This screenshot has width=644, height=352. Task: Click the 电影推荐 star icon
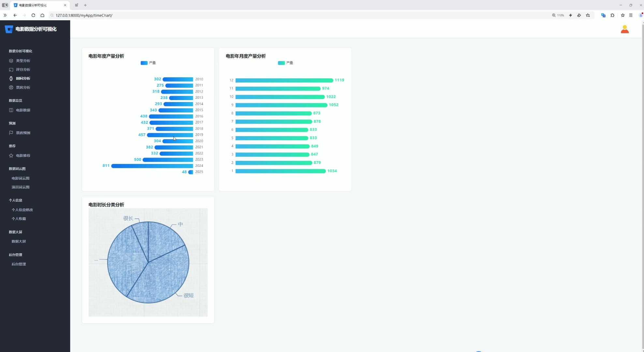tap(11, 155)
